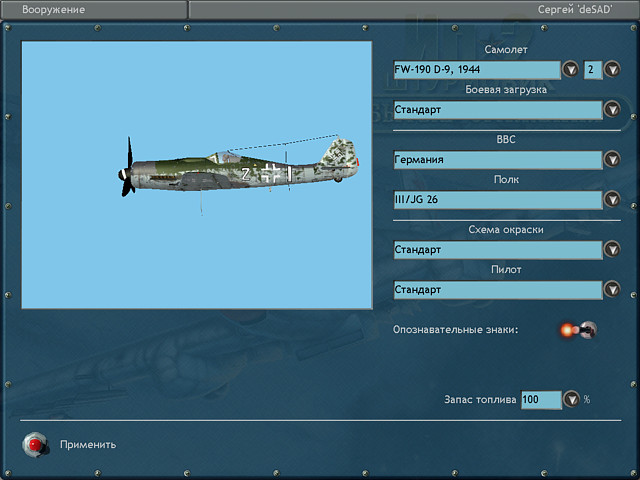Open the Запас топлива fuel dropdown arrow
Screen dimensions: 640x480
click(x=571, y=399)
